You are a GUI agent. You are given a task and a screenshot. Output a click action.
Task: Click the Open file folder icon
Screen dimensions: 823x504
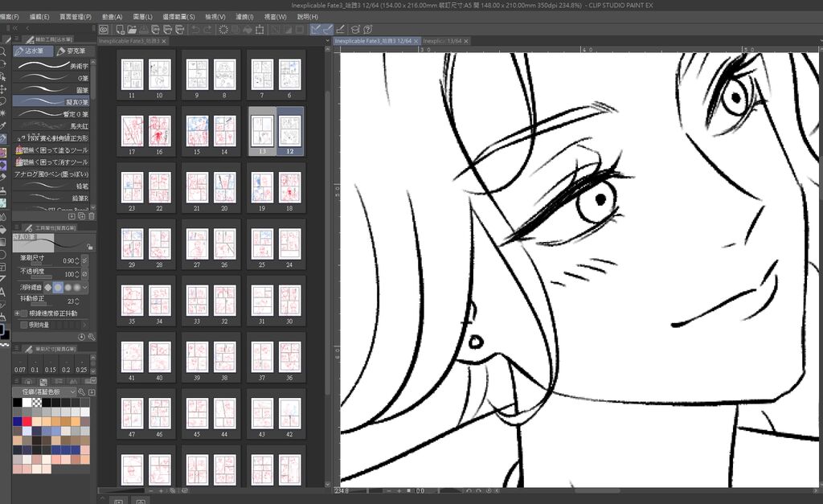132,30
